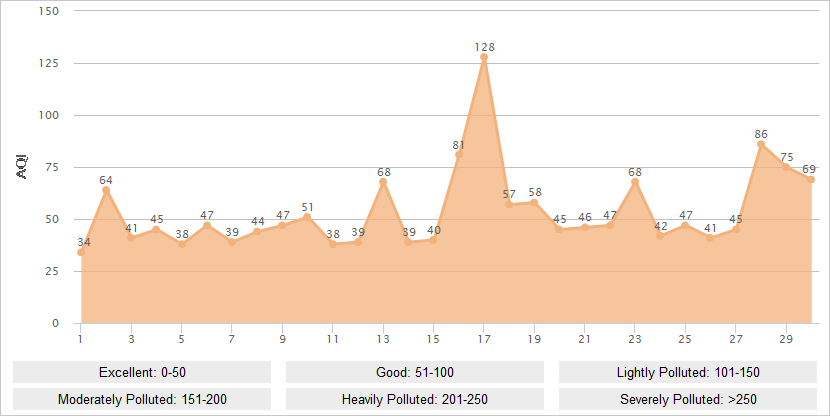Viewport: 830px width, 416px height.
Task: Click the day 3 data point valued 41
Action: [131, 238]
